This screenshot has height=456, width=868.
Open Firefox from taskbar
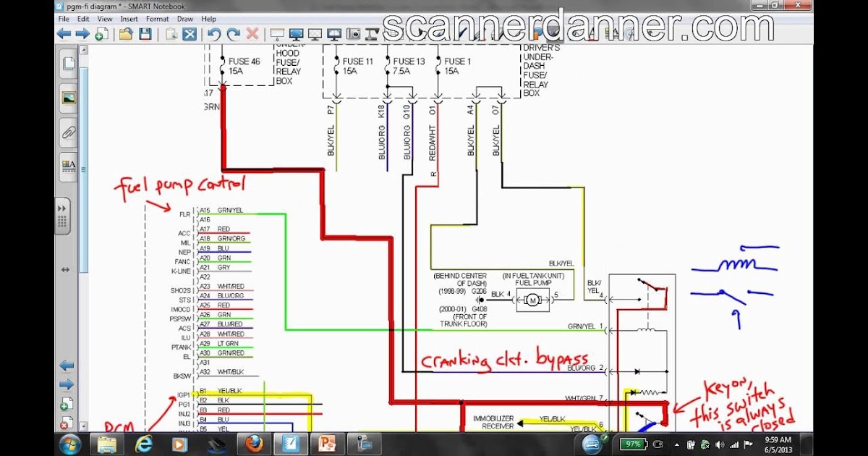point(254,444)
